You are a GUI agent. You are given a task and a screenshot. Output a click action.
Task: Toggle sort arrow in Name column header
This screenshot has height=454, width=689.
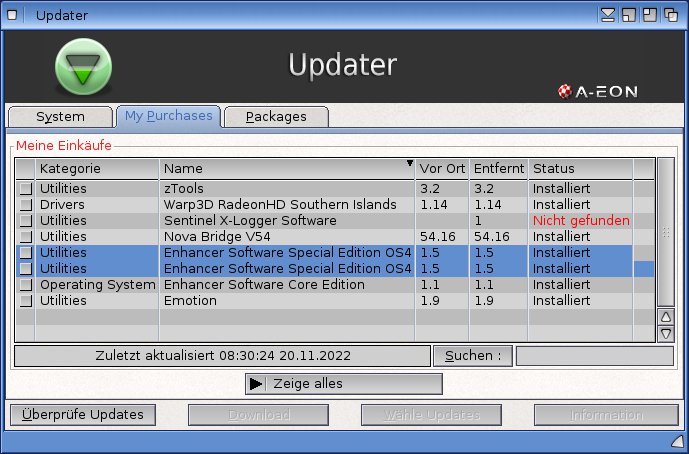410,163
